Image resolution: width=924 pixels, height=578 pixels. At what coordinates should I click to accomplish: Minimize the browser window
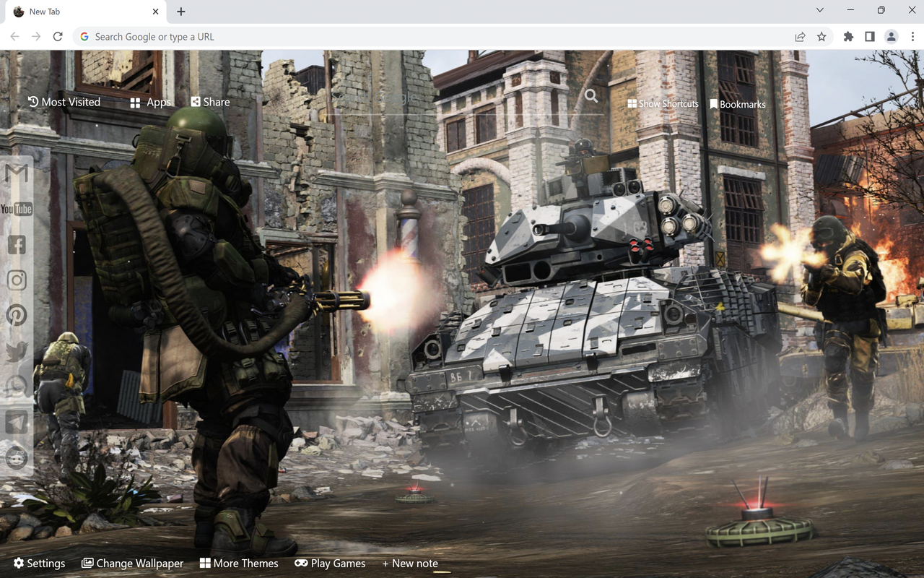point(851,10)
